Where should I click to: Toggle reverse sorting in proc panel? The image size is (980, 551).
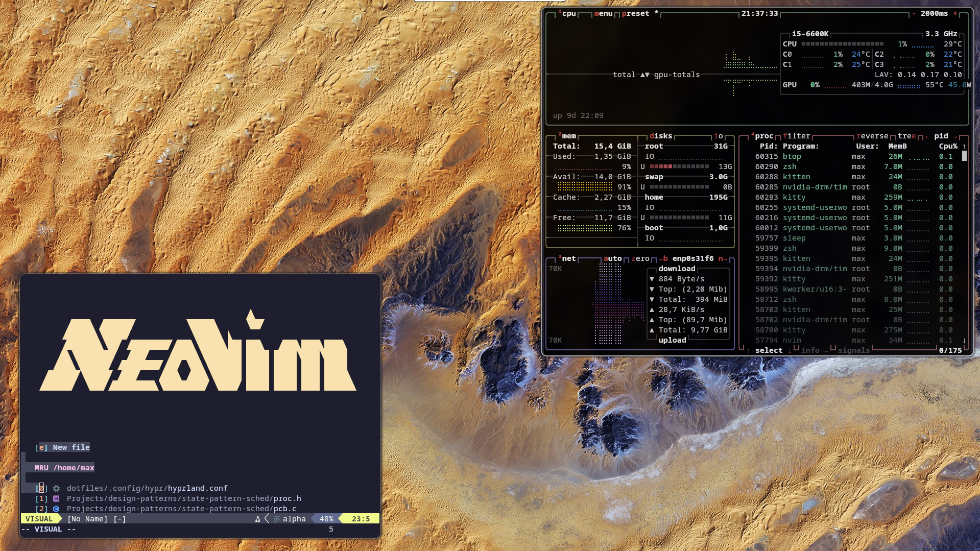pos(872,136)
